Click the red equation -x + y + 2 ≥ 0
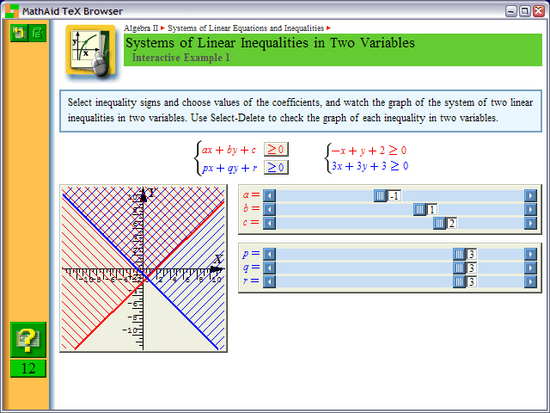Image resolution: width=550 pixels, height=413 pixels. pos(369,151)
